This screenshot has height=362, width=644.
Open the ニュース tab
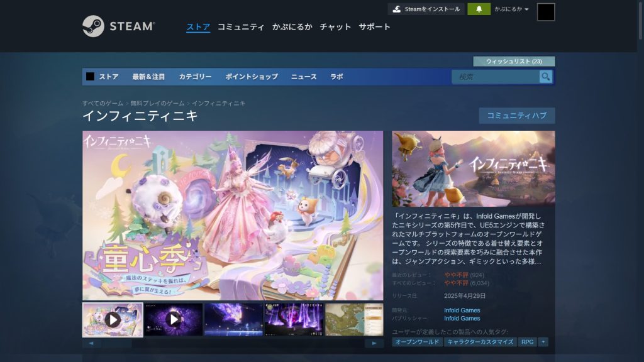click(304, 77)
